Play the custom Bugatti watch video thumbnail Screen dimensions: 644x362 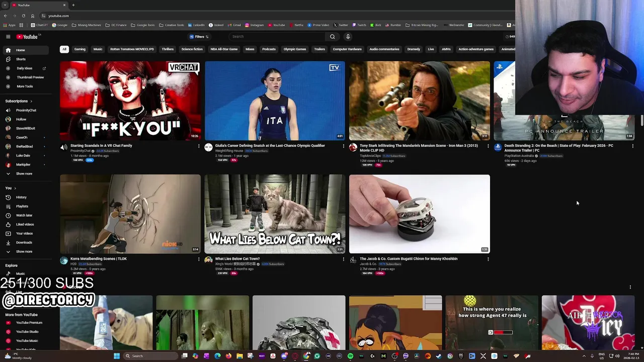tap(420, 214)
